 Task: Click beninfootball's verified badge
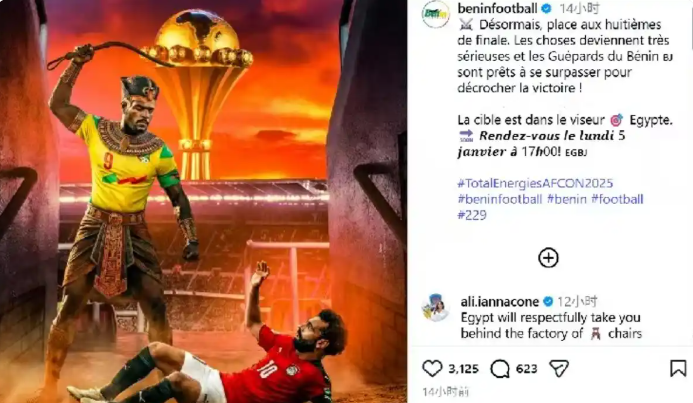pyautogui.click(x=547, y=8)
